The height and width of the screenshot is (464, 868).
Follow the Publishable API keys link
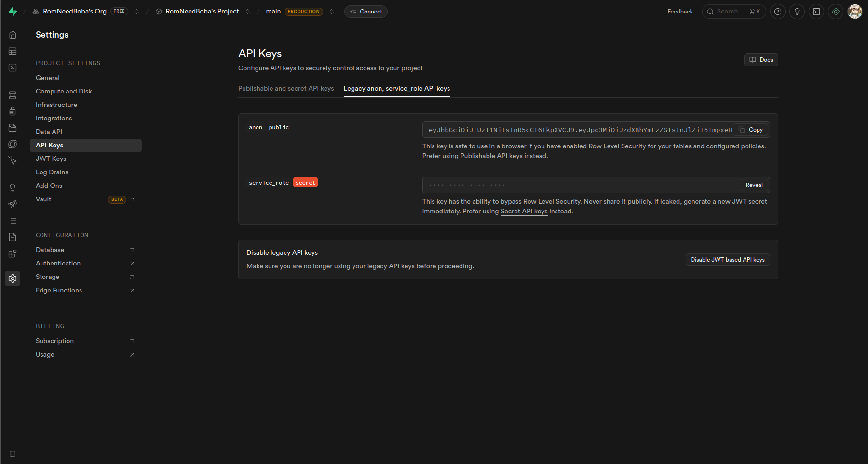coord(491,156)
